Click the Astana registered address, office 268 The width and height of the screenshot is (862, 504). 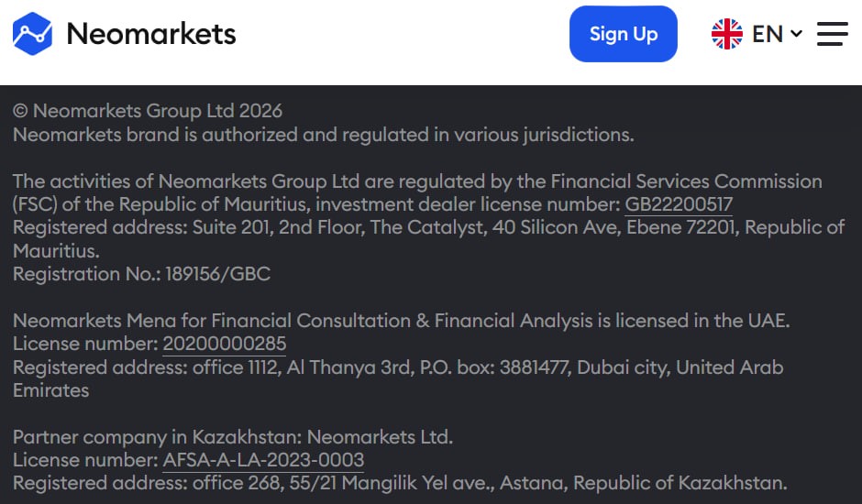(x=400, y=483)
